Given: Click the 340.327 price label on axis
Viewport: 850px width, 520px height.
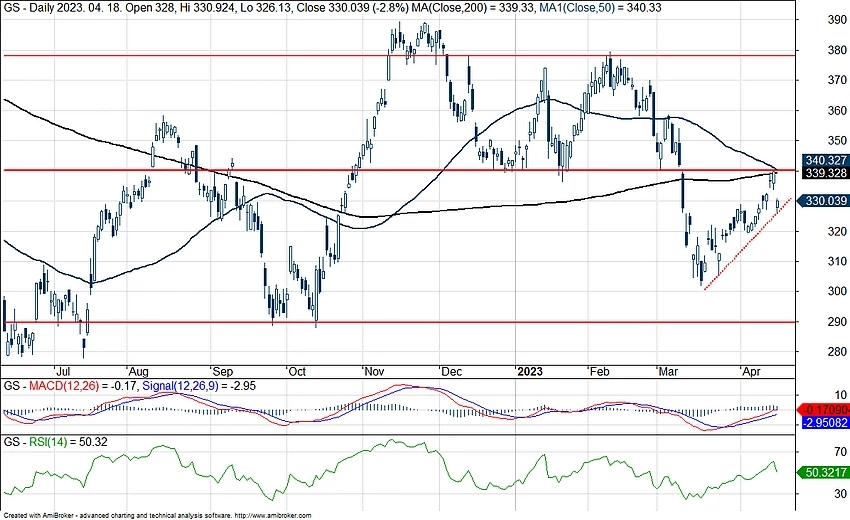Looking at the screenshot, I should click(x=825, y=161).
